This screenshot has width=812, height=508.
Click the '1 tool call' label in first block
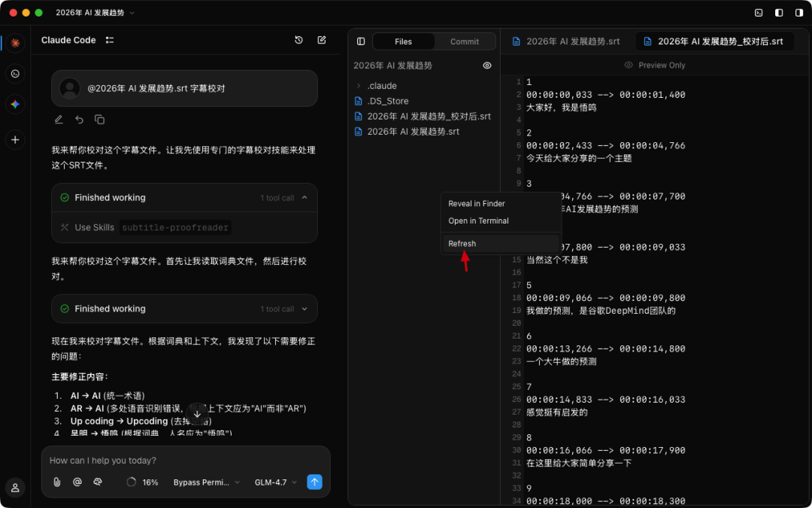pos(277,198)
